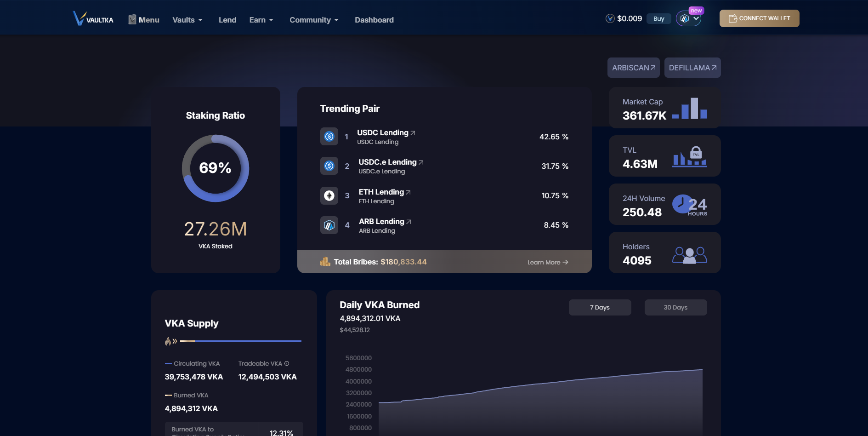The height and width of the screenshot is (436, 868).
Task: Open the Community dropdown menu
Action: point(314,20)
